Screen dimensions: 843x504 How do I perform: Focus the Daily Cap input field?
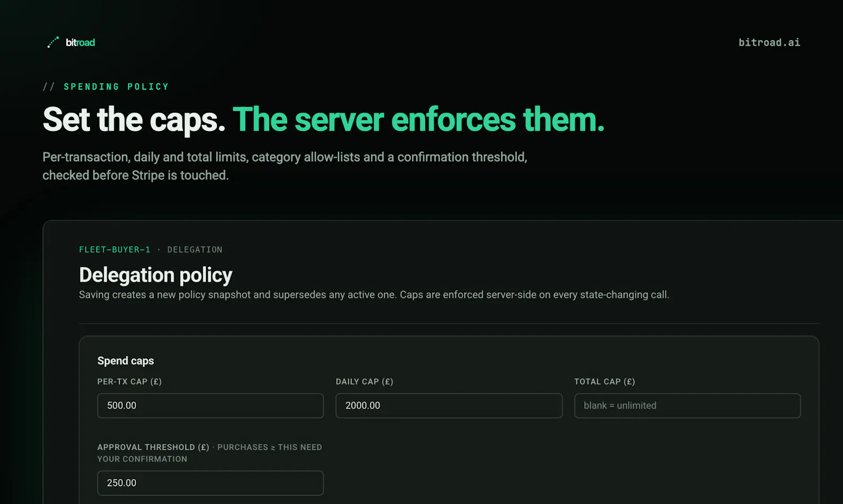pyautogui.click(x=449, y=406)
